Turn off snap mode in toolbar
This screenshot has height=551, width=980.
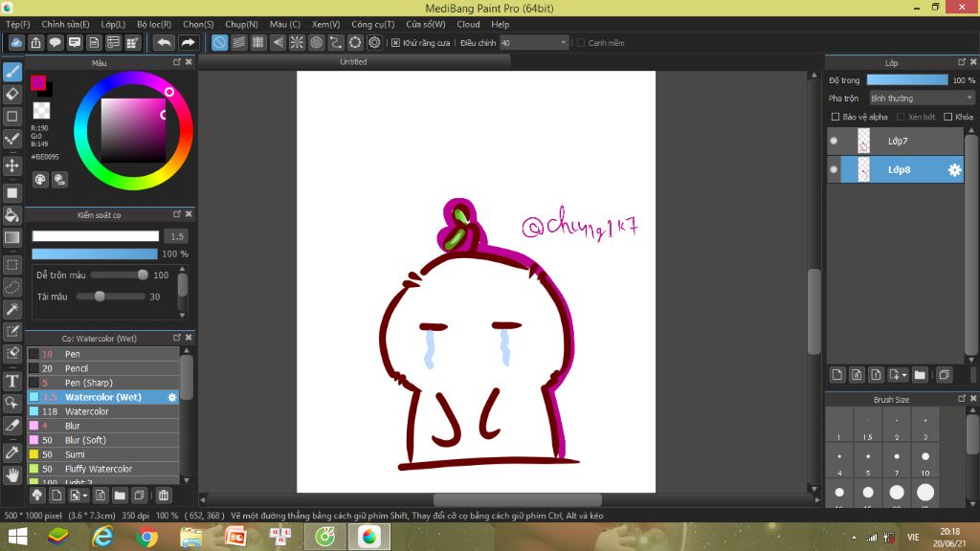[x=219, y=42]
